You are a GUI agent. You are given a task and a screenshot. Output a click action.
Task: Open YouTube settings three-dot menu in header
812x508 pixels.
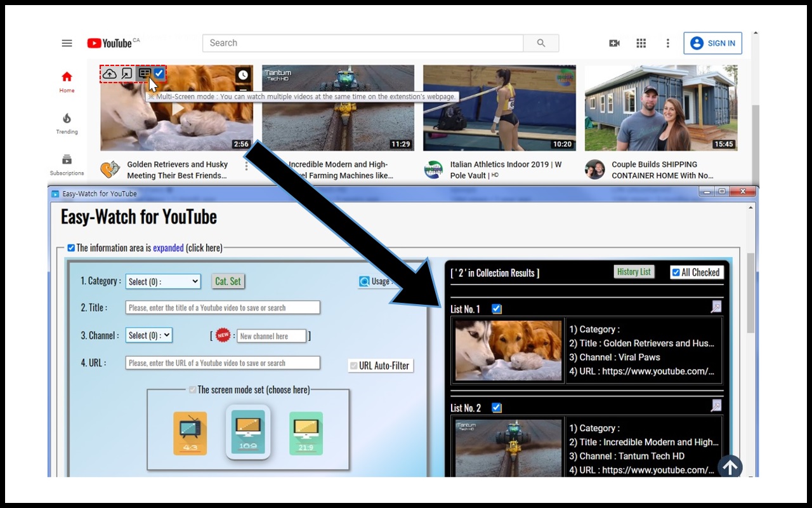point(667,43)
